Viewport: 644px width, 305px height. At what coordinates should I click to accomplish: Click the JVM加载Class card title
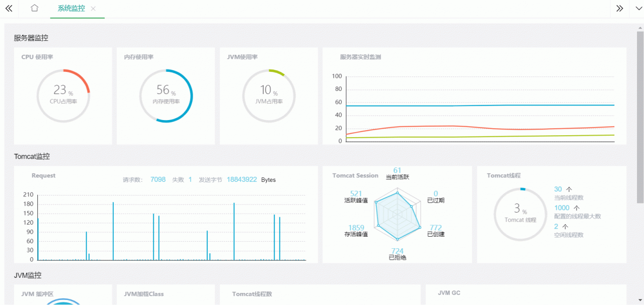(144, 294)
